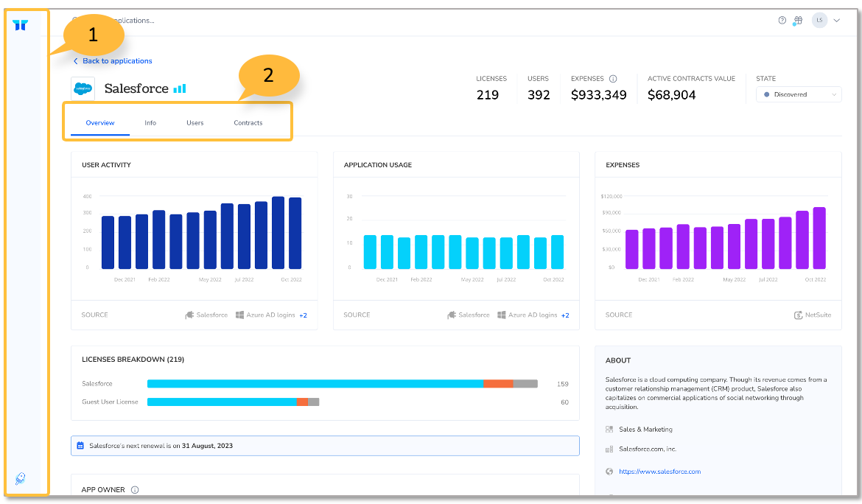This screenshot has width=862, height=504.
Task: Click NetSuite source label under Expenses
Action: click(x=818, y=315)
